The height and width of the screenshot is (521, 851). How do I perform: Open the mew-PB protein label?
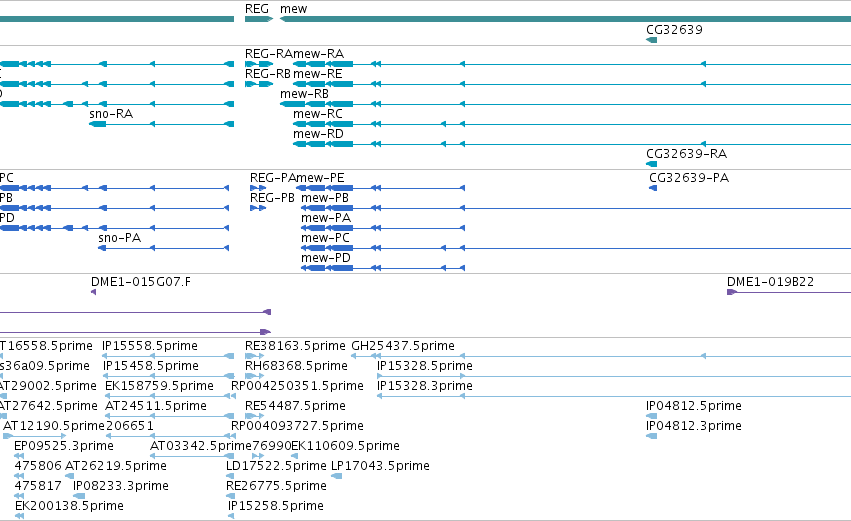click(325, 198)
